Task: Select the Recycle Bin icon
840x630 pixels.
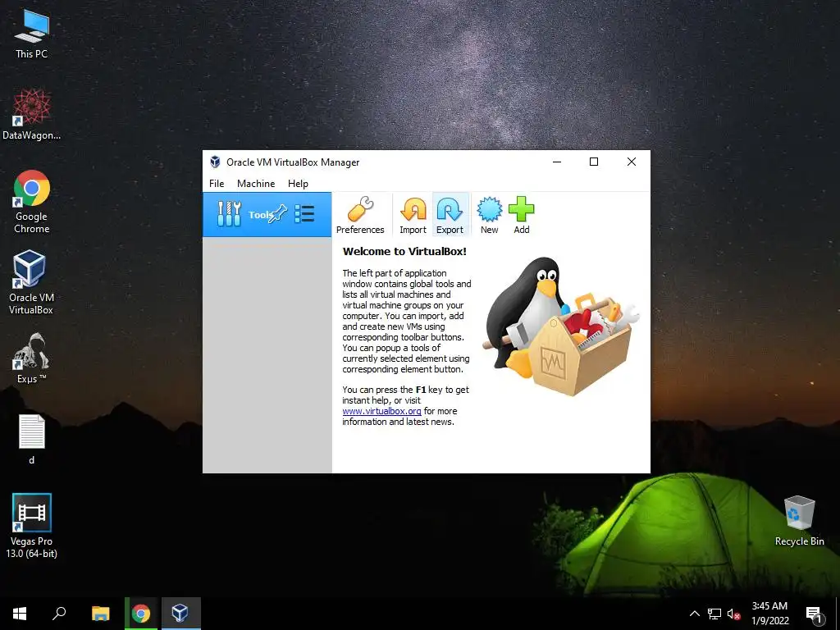Action: tap(799, 521)
